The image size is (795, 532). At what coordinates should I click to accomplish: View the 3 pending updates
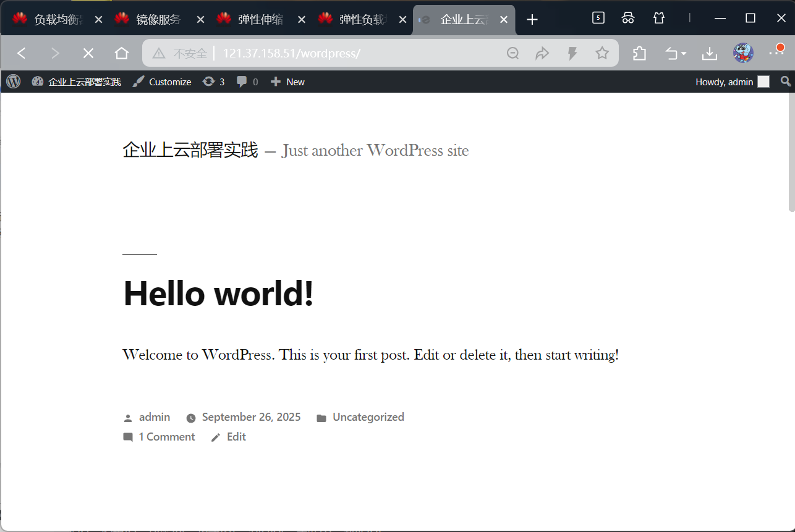tap(213, 82)
